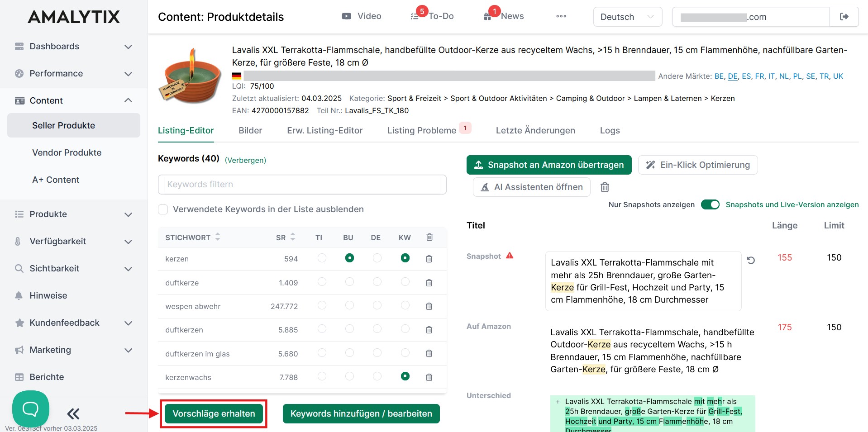Open the To-Do list icon
Screen dimensions: 868x432
coord(415,17)
